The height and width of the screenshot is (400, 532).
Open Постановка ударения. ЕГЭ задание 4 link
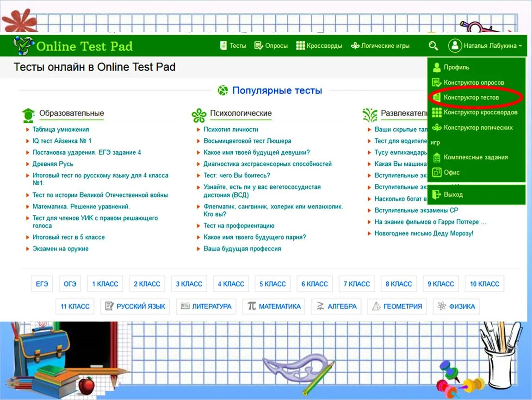[x=87, y=152]
